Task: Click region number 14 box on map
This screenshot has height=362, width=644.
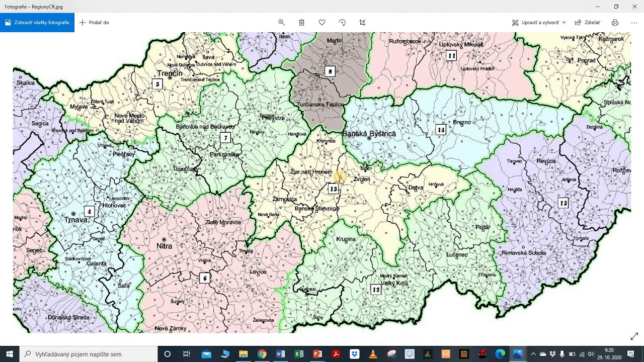Action: (x=441, y=130)
